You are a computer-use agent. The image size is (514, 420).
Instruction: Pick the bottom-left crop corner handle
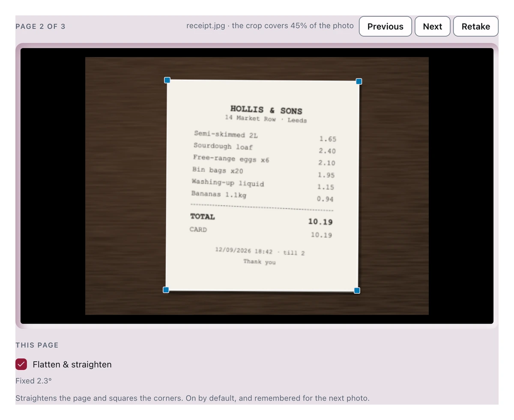click(166, 290)
